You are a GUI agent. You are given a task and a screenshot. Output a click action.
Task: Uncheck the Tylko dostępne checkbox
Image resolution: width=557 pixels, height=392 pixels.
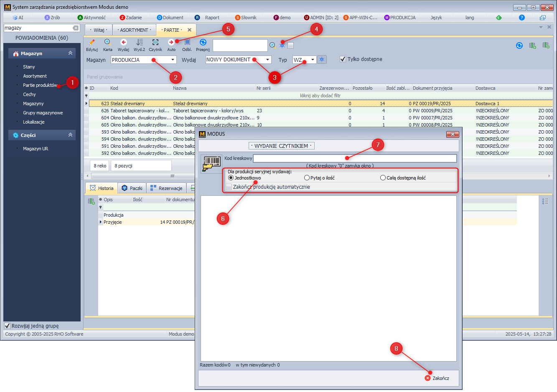[343, 59]
